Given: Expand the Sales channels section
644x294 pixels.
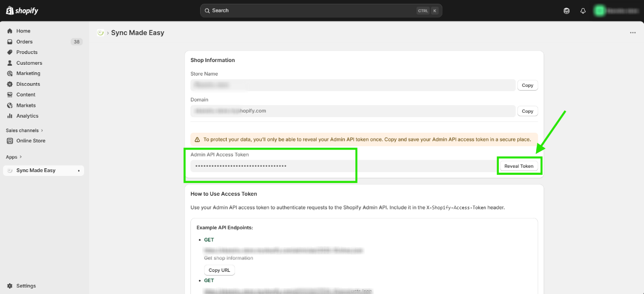Looking at the screenshot, I should click(42, 130).
